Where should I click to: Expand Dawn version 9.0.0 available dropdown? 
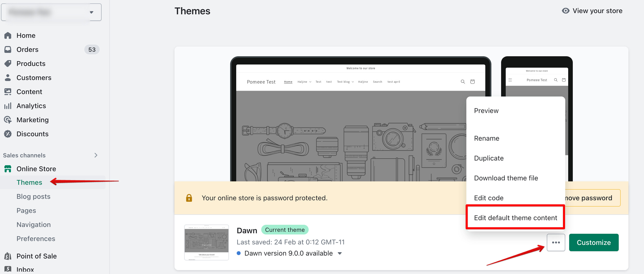(339, 253)
